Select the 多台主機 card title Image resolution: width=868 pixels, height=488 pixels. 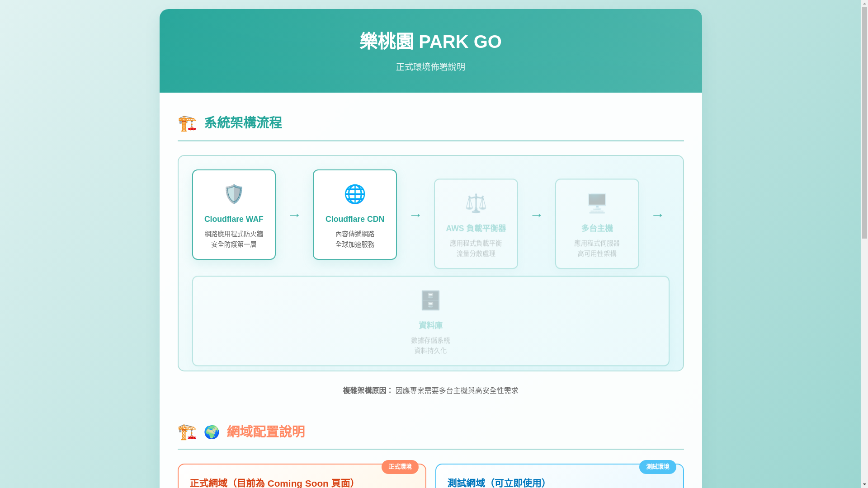597,228
